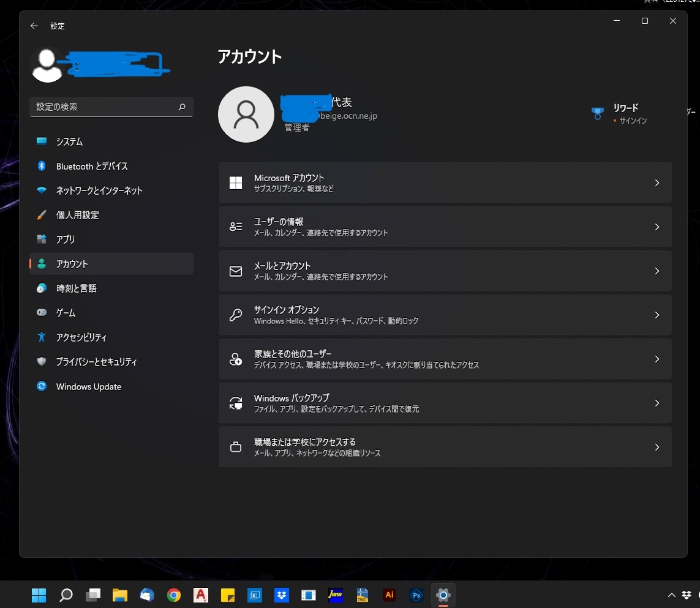This screenshot has height=608, width=700.
Task: Open アプリ settings
Action: tap(66, 239)
